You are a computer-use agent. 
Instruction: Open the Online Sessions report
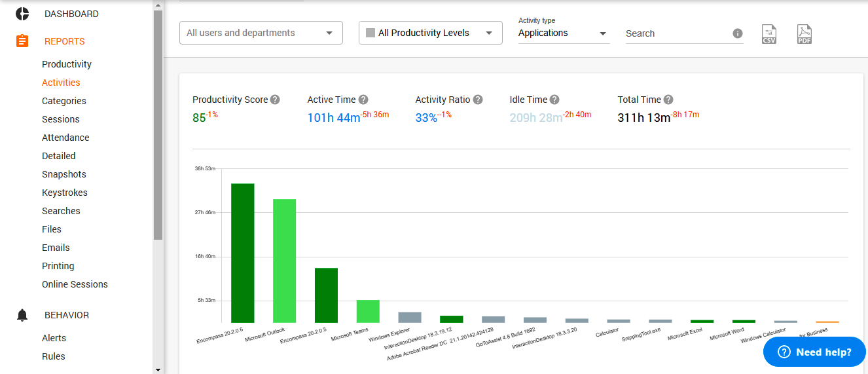[75, 284]
